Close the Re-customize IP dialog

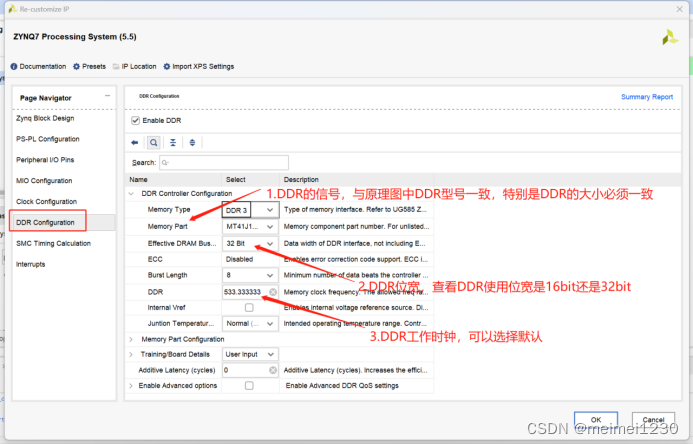click(679, 9)
